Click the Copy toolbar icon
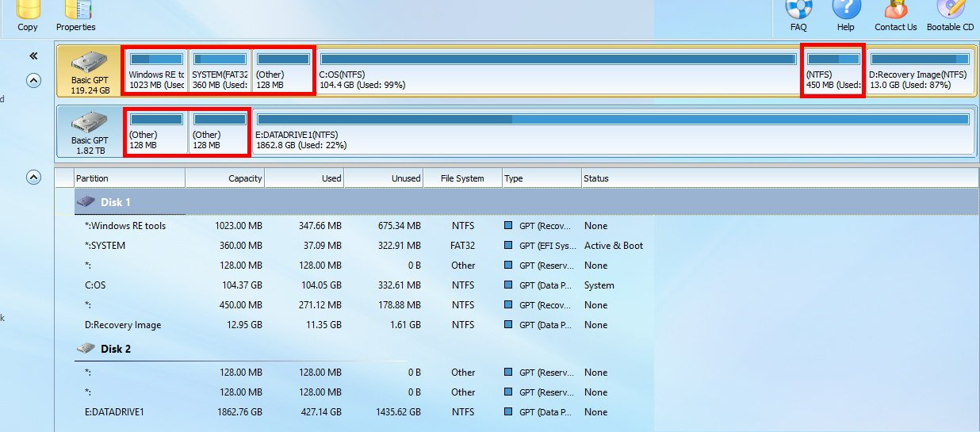 click(28, 11)
